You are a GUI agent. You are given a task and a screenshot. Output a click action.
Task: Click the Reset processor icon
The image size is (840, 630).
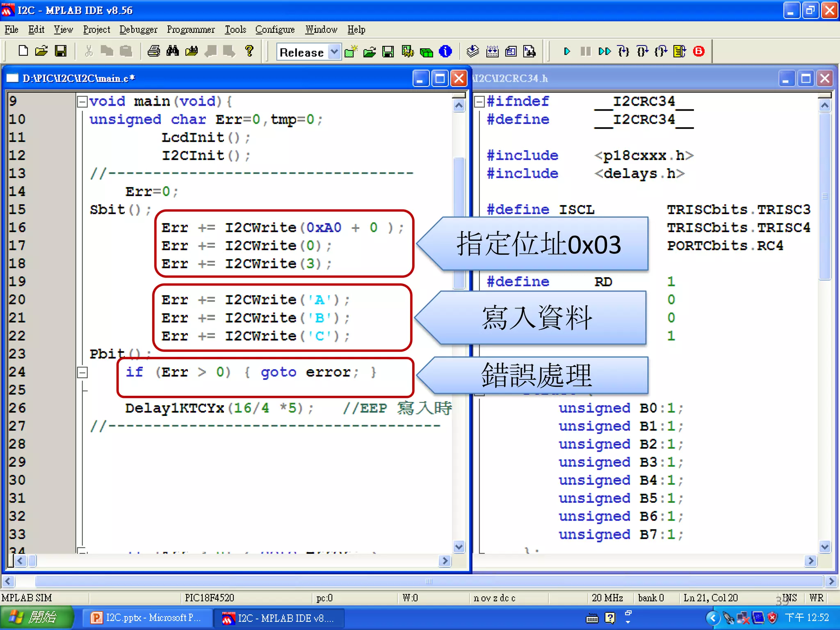pyautogui.click(x=680, y=51)
